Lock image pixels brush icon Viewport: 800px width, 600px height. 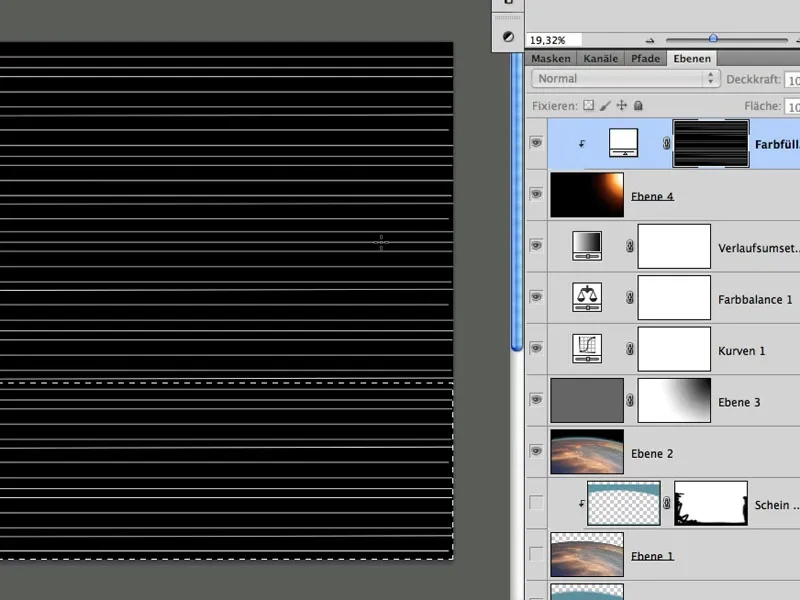[605, 106]
